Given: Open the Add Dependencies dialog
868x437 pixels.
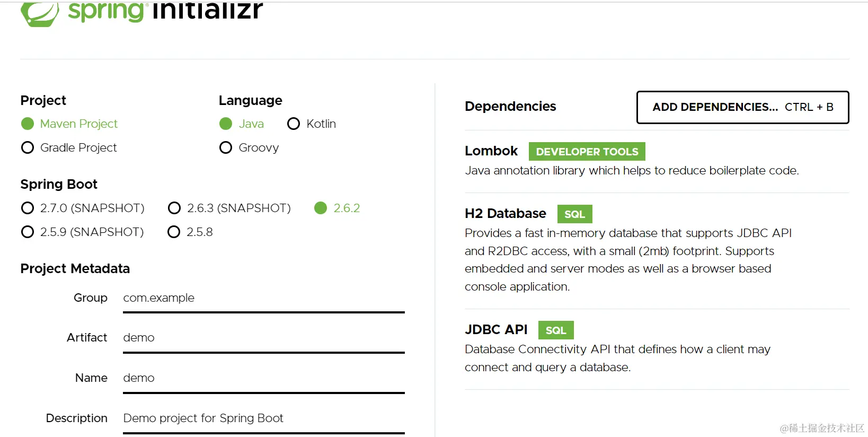Looking at the screenshot, I should coord(742,107).
